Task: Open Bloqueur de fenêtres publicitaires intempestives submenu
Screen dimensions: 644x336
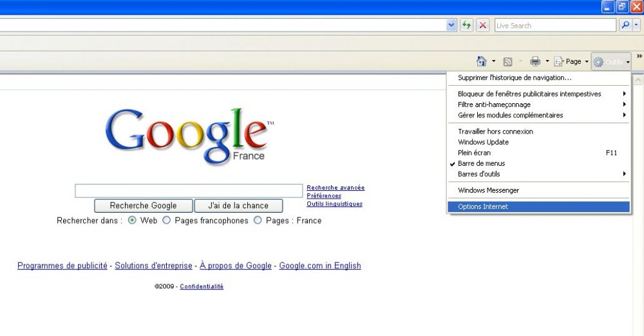Action: pos(538,94)
